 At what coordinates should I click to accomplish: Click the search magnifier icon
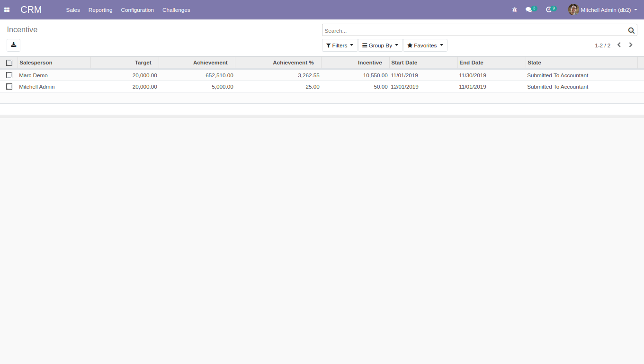(631, 30)
